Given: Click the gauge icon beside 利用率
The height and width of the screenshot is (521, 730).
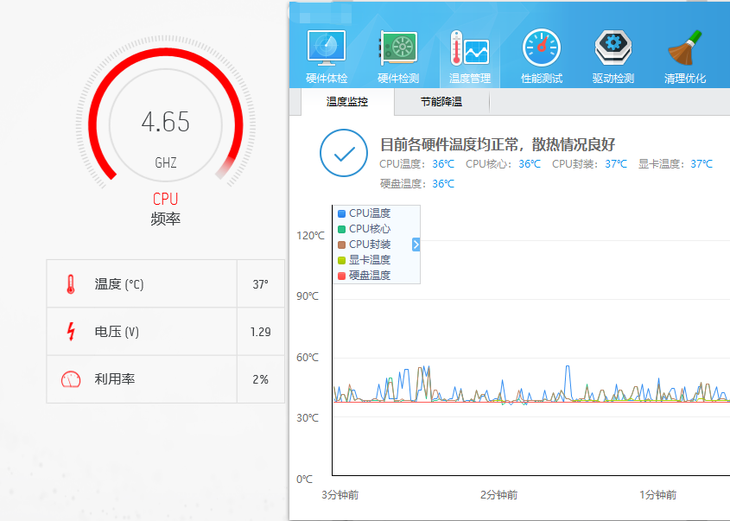Looking at the screenshot, I should pyautogui.click(x=70, y=379).
